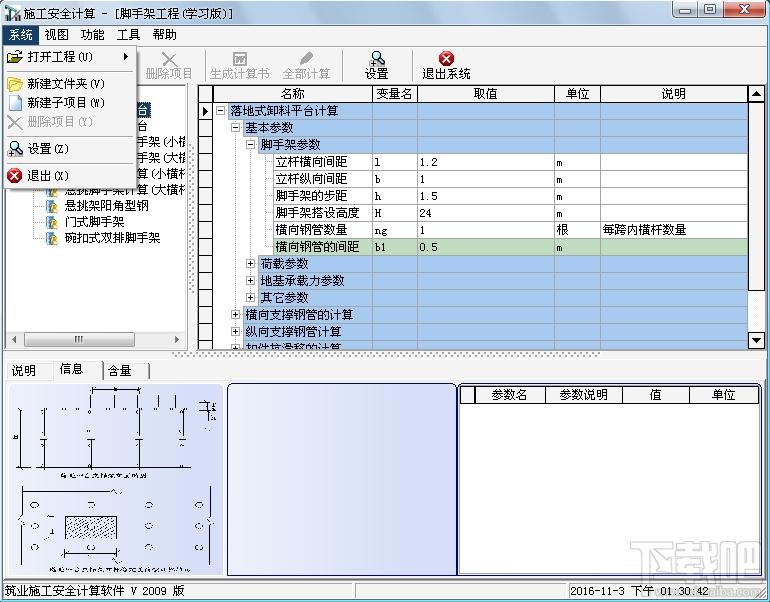Image resolution: width=770 pixels, height=602 pixels.
Task: Expand the 其它参数 node
Action: click(x=250, y=298)
